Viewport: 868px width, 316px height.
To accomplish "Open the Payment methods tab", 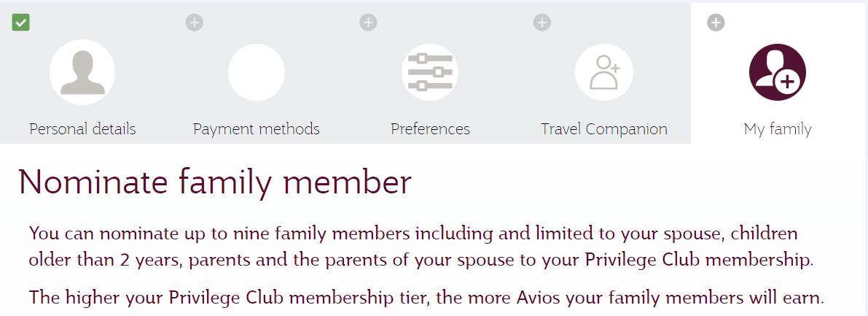I will [256, 129].
